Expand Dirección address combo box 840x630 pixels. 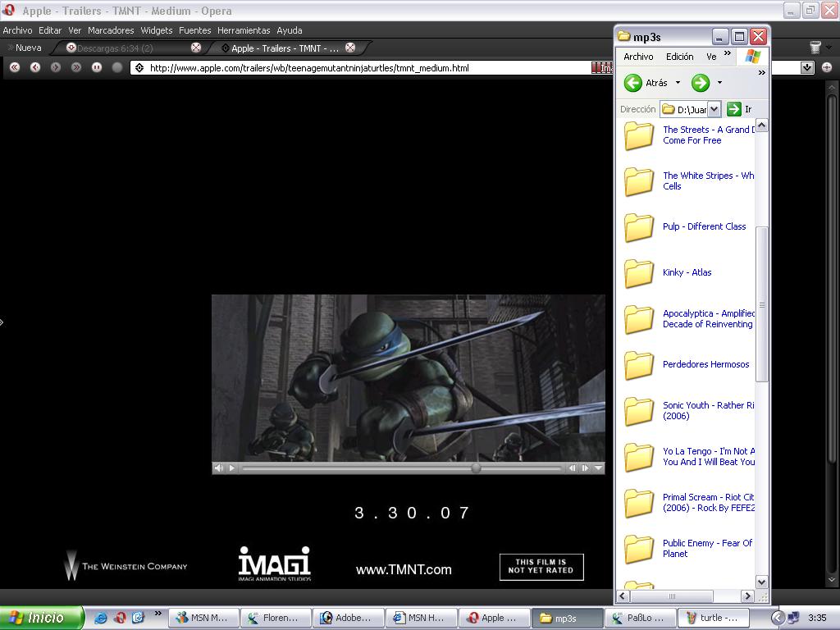tap(714, 109)
